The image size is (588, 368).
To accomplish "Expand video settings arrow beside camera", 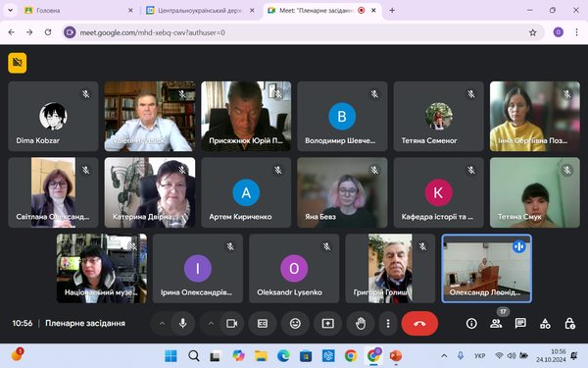I will point(211,323).
